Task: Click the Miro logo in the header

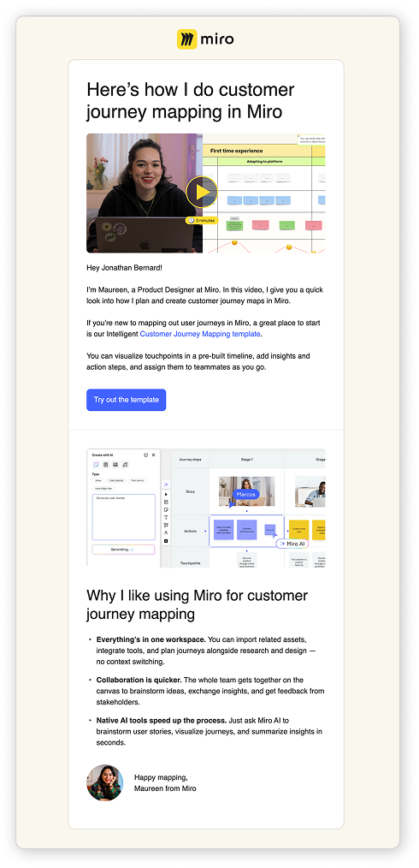Action: point(205,39)
